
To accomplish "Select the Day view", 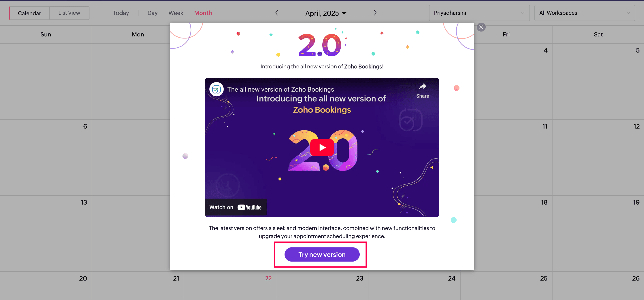I will pyautogui.click(x=152, y=13).
